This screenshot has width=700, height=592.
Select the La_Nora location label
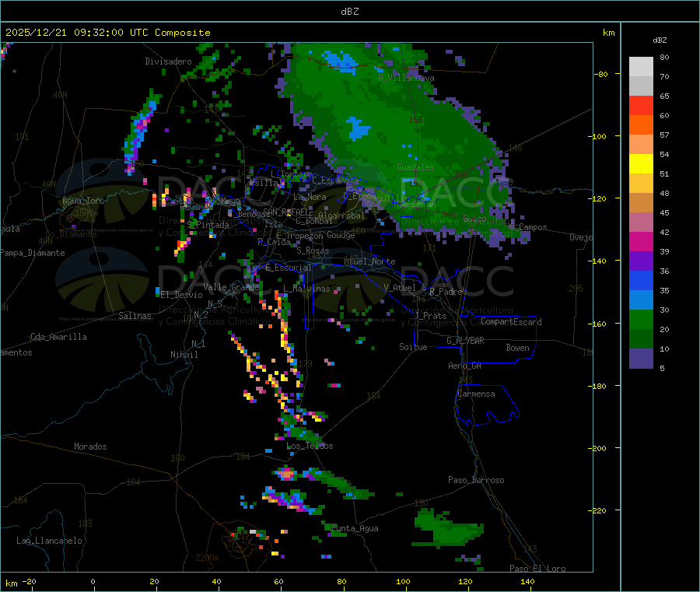tap(310, 197)
